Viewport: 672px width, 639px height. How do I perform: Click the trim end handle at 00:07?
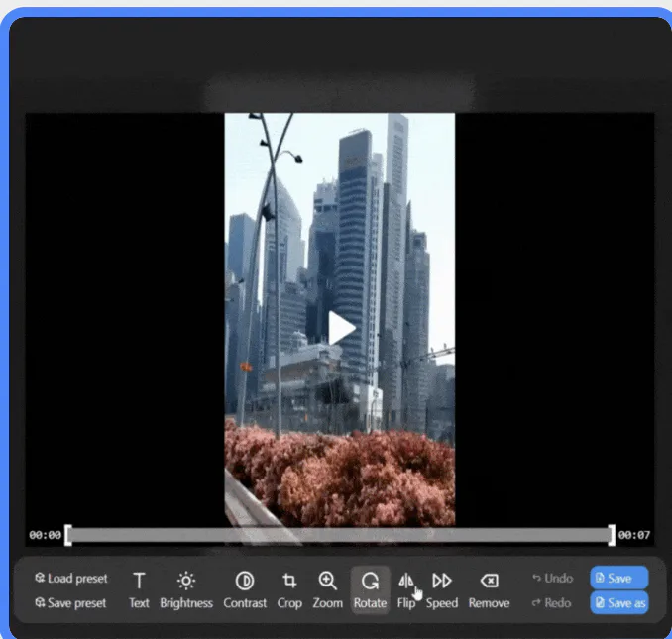(x=612, y=535)
